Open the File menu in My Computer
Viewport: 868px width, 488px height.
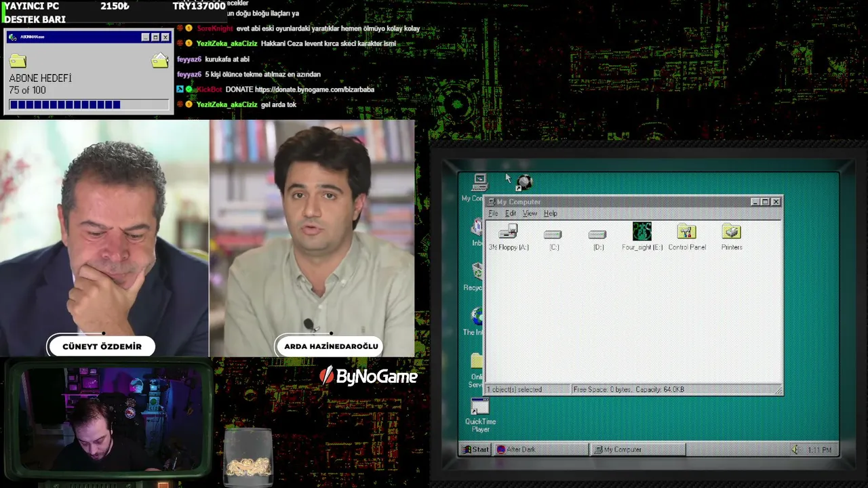pos(493,213)
